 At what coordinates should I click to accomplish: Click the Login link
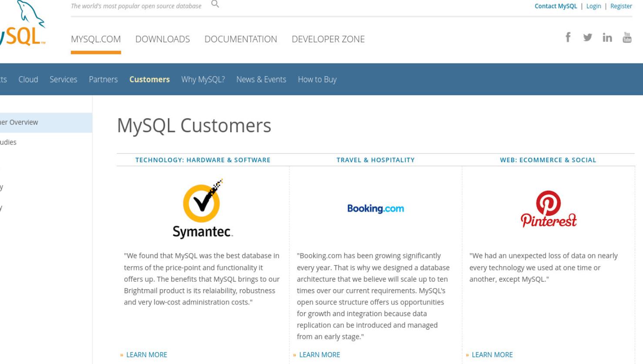click(x=593, y=6)
